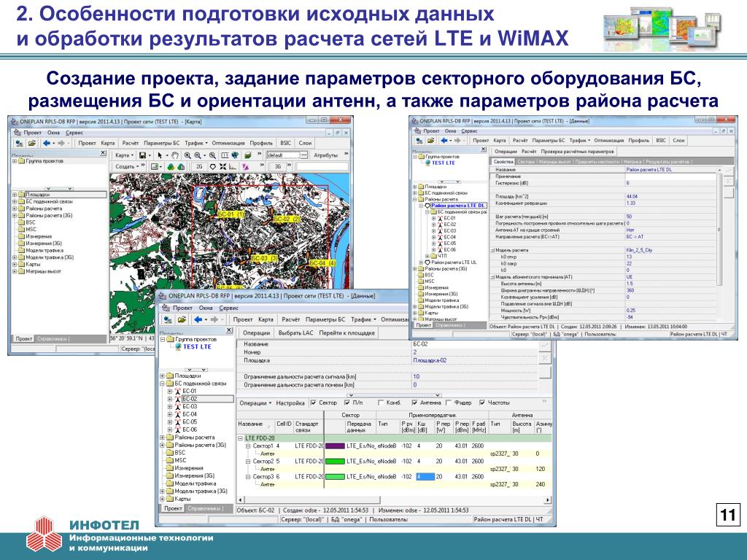This screenshot has height=560, width=747.
Task: Click Выбрать LAC in the front window
Action: 296,332
